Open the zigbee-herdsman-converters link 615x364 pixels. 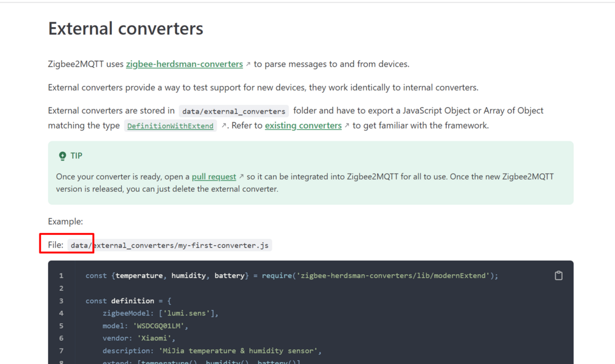tap(184, 64)
